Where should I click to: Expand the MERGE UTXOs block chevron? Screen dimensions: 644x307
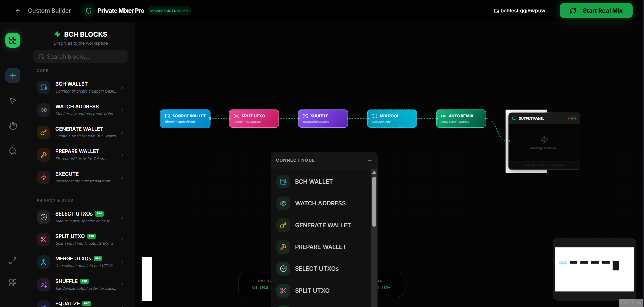pos(122,262)
